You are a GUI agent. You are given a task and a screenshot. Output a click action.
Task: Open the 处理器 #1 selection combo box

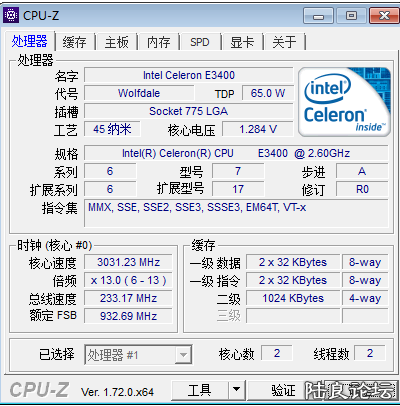138,355
